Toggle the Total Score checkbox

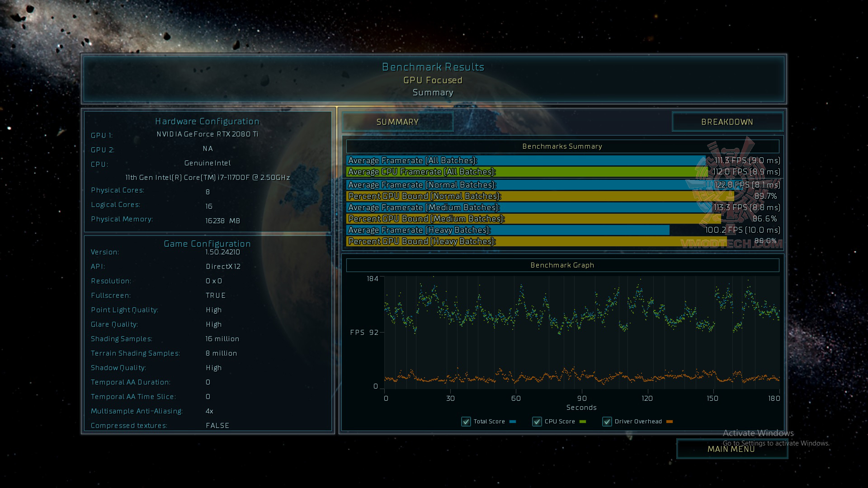click(466, 422)
